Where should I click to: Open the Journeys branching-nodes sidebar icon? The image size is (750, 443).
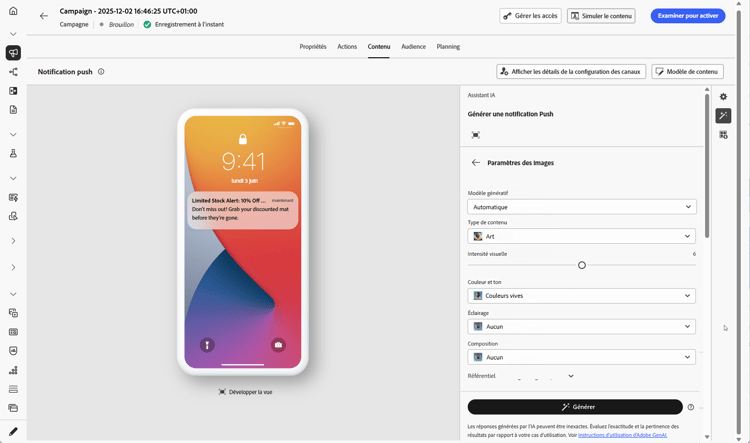(13, 72)
